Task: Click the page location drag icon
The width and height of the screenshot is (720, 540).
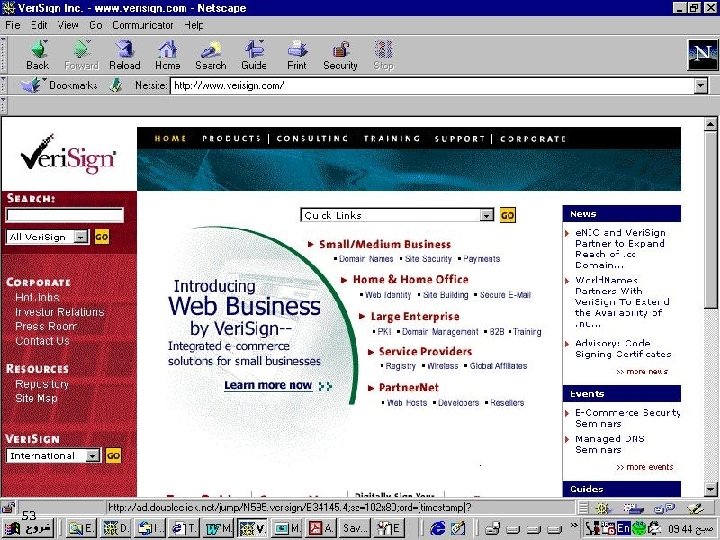Action: point(116,85)
